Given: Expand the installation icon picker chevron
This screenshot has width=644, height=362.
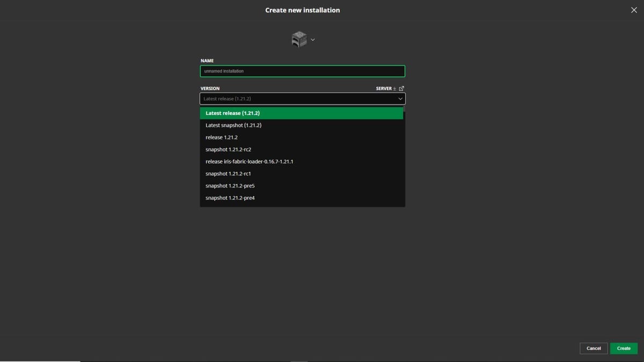Looking at the screenshot, I should pos(313,39).
